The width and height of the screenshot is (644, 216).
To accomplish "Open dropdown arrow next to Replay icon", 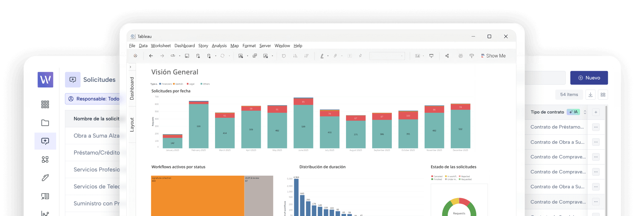I will pos(180,56).
